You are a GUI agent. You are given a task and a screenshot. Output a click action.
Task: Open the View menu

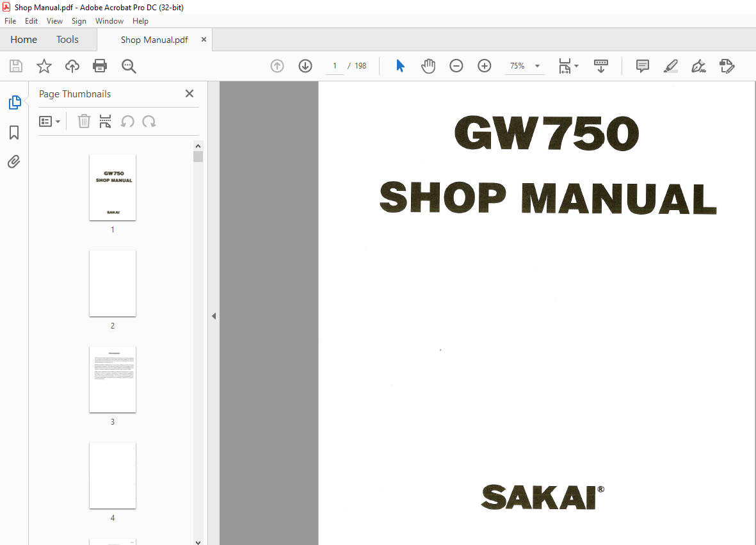54,21
